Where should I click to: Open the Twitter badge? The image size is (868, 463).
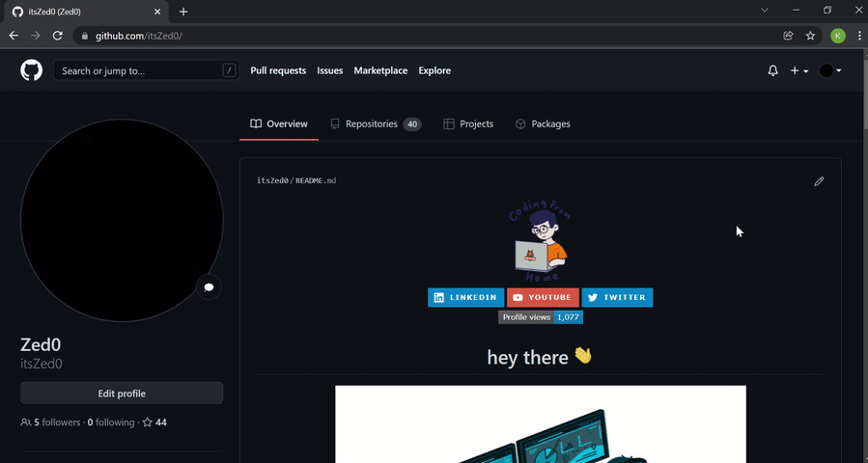(x=617, y=298)
